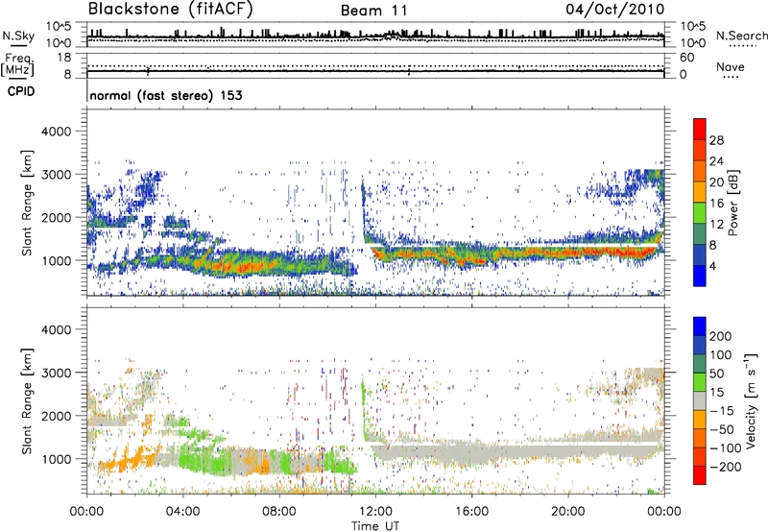Click the 'Blackstone (fitACF)' title text
The height and width of the screenshot is (532, 768).
[x=171, y=10]
